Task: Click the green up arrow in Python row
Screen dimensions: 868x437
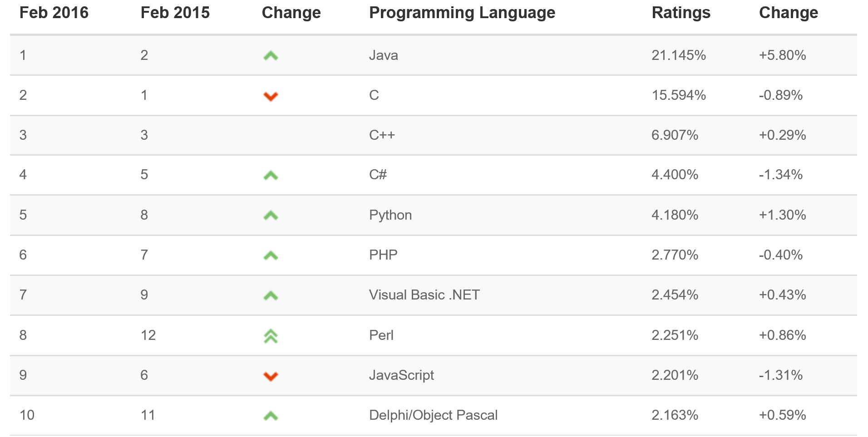Action: 271,216
